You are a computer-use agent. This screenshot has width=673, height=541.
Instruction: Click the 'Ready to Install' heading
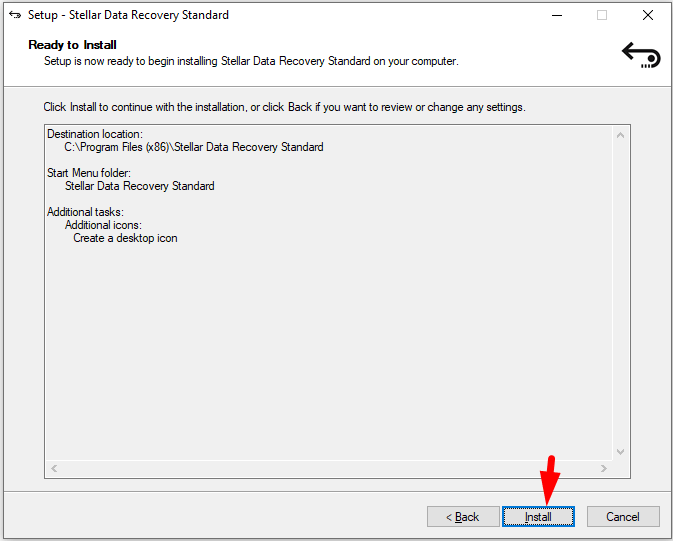tap(73, 45)
